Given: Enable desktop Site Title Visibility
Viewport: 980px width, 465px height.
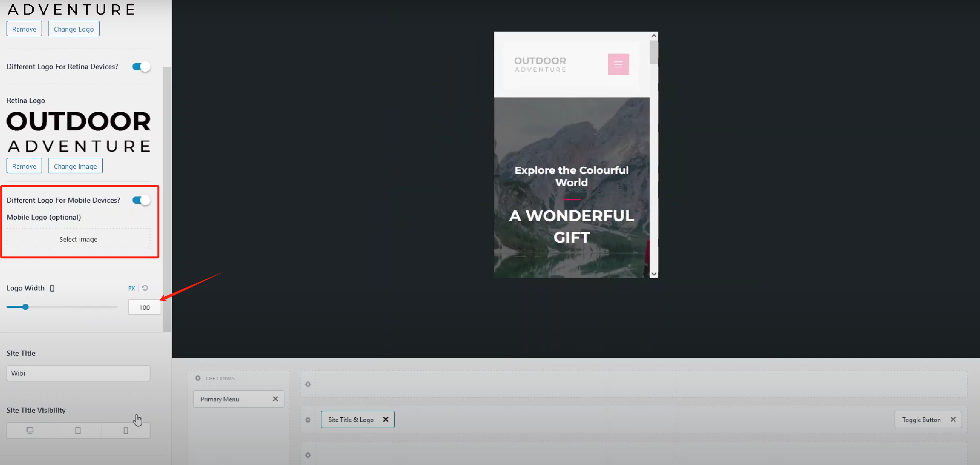Looking at the screenshot, I should coord(30,430).
